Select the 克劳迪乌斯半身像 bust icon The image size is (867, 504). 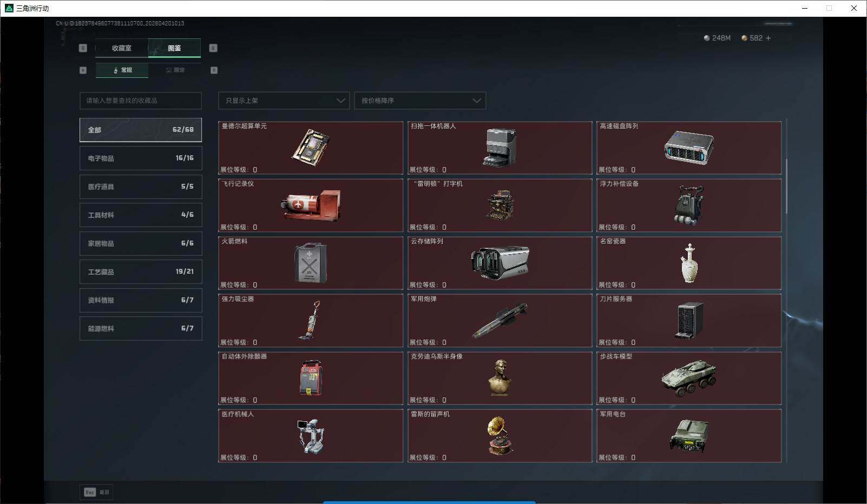[x=500, y=378]
